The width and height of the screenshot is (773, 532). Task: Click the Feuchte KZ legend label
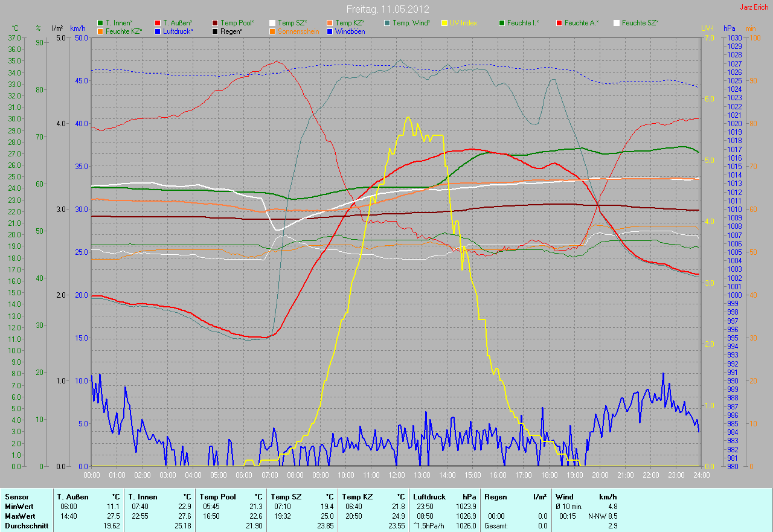click(123, 31)
